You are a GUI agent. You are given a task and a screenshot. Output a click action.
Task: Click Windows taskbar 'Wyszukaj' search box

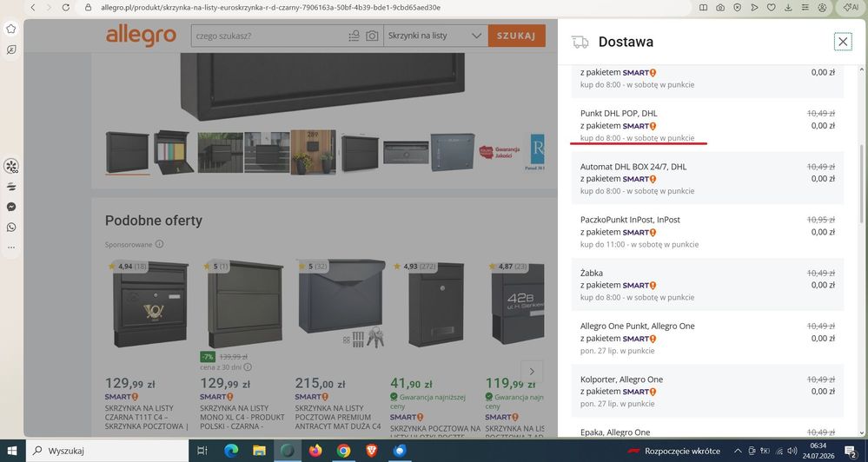point(107,451)
